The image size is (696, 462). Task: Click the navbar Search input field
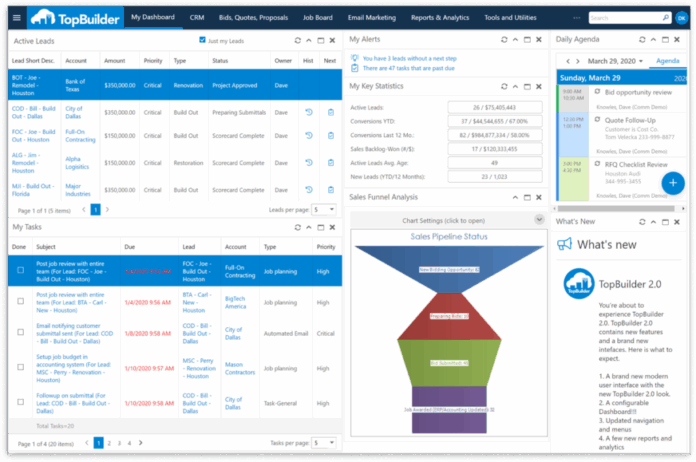pos(625,18)
